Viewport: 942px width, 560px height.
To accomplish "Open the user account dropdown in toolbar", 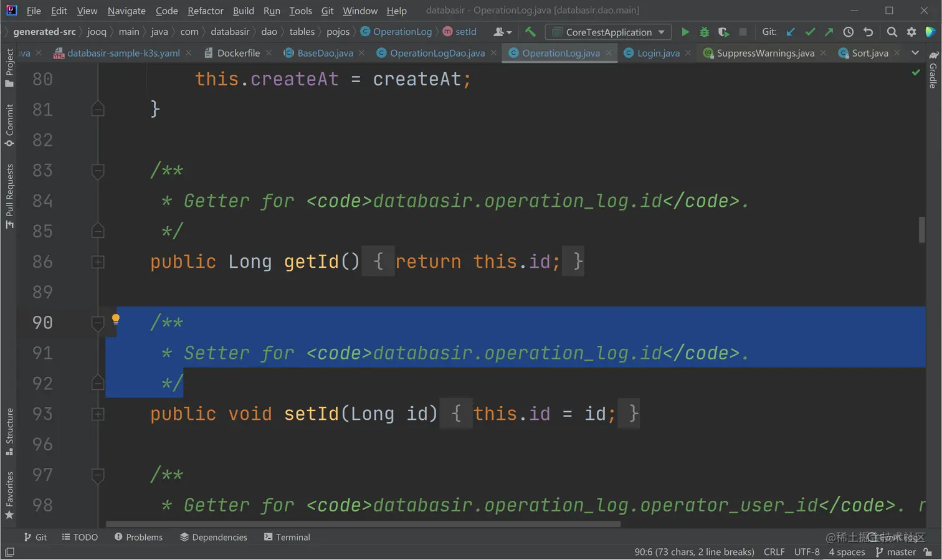I will [502, 32].
